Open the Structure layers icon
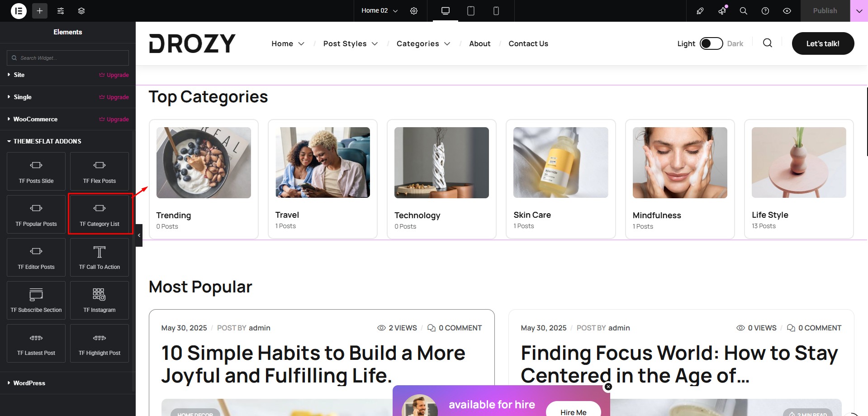Screen dimensions: 868x416 click(81, 11)
